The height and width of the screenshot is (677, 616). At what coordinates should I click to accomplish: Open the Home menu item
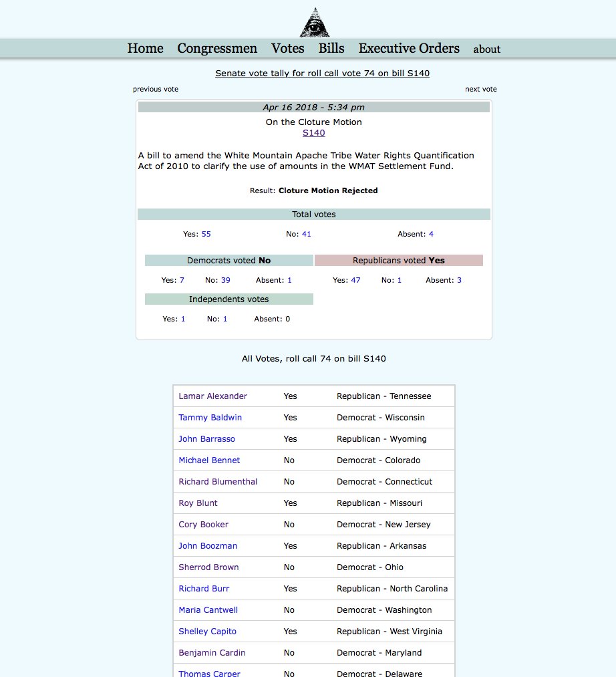145,48
